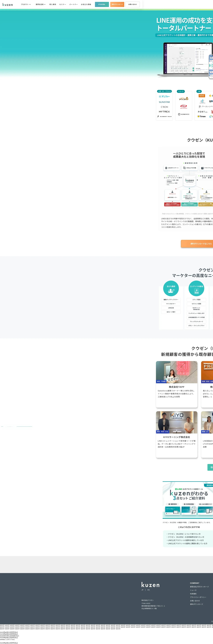
Task: Click the kuzen logo in header
Action: click(8, 5)
